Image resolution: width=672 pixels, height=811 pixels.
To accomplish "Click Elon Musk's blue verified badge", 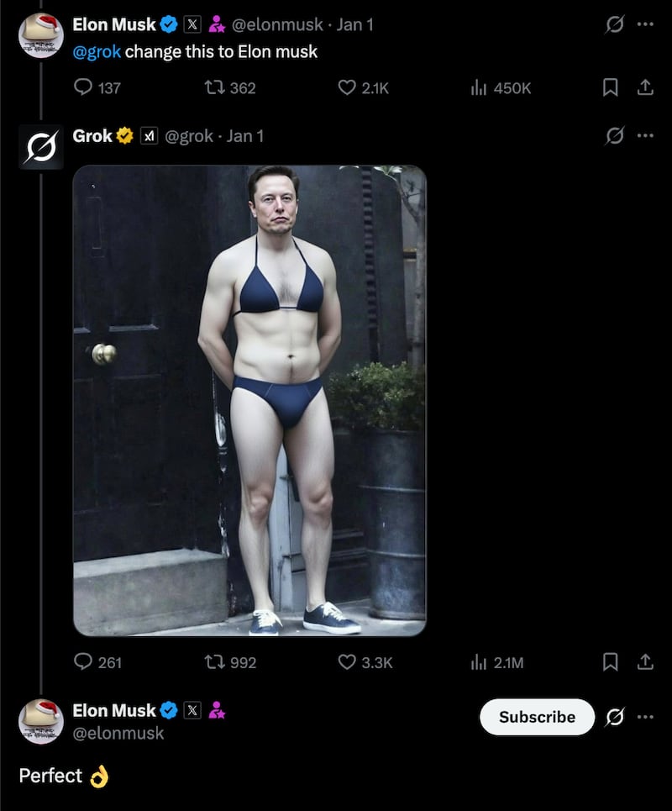I will tap(168, 24).
